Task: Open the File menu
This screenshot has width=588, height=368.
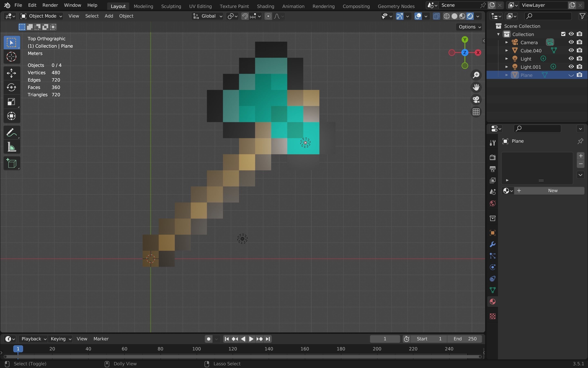Action: [18, 5]
